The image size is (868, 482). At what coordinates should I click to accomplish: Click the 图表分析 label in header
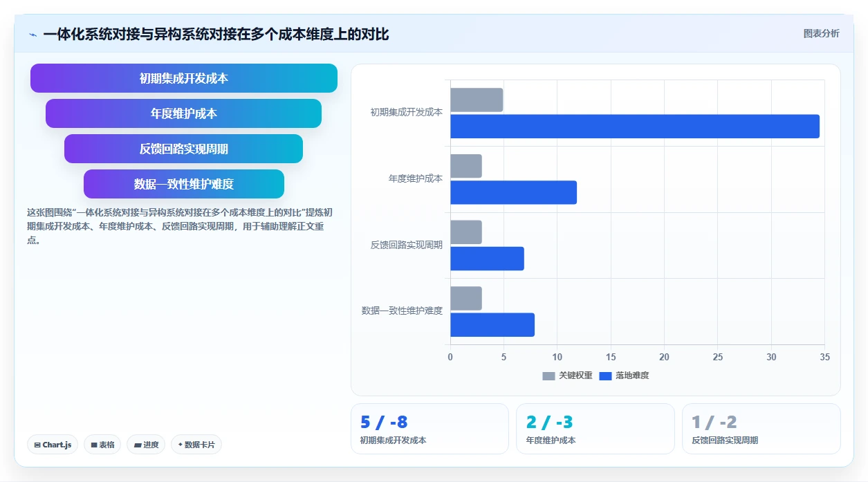click(x=821, y=34)
